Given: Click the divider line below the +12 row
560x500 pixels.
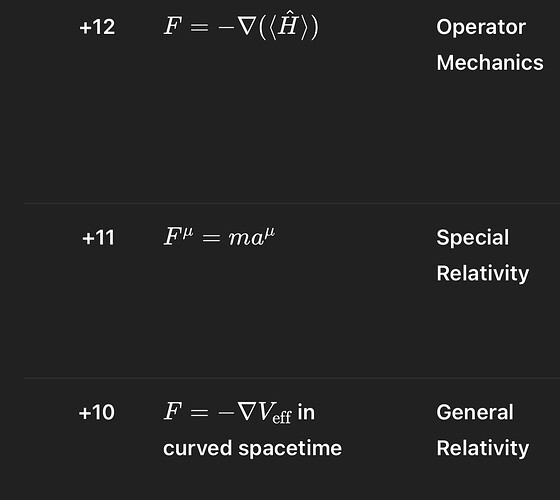Looking at the screenshot, I should coord(292,203).
